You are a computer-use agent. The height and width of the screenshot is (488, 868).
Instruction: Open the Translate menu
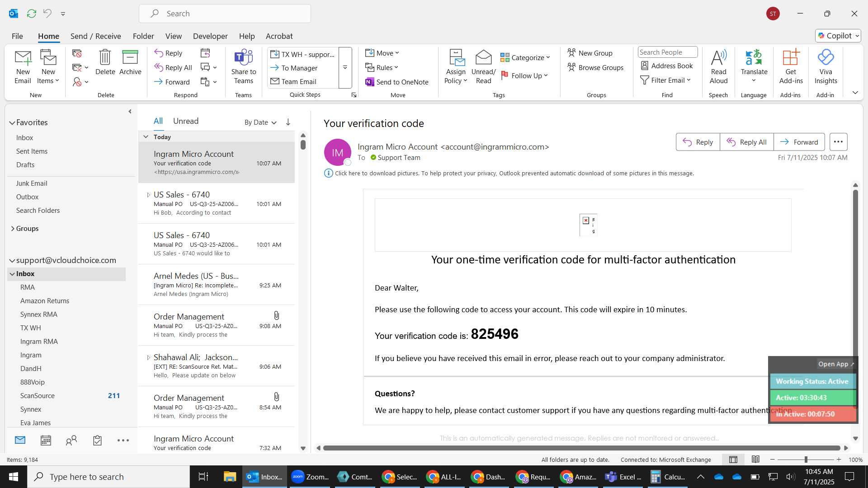coord(754,67)
